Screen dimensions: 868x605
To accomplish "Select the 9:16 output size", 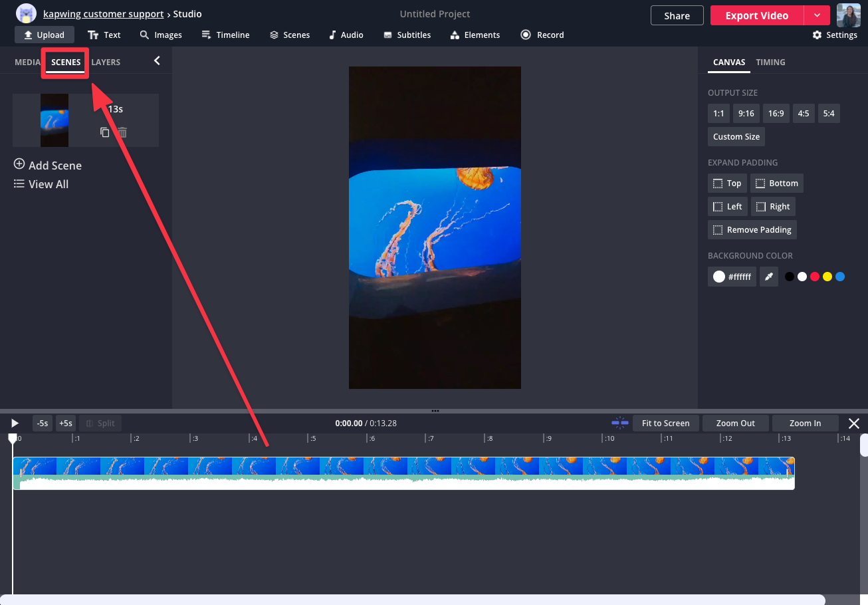I will click(x=746, y=114).
